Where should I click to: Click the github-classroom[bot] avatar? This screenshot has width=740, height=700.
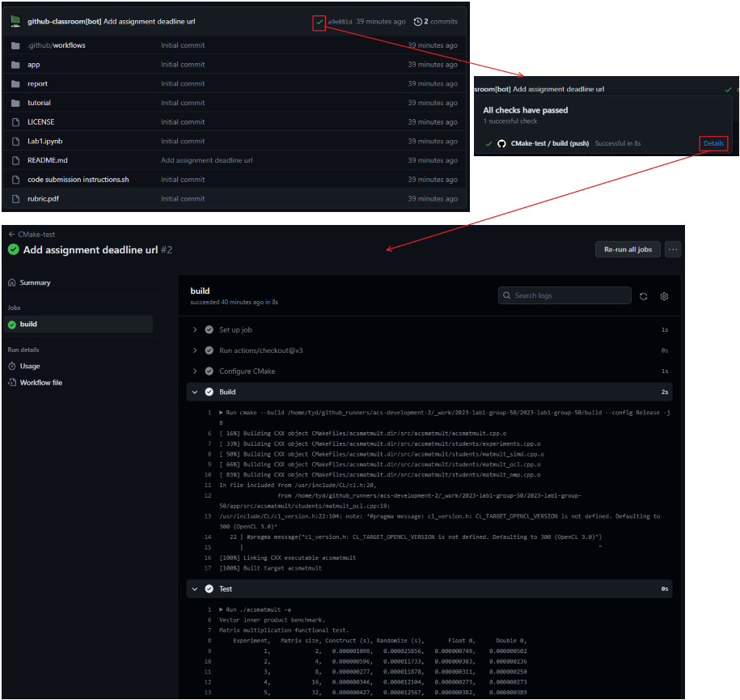tap(15, 21)
